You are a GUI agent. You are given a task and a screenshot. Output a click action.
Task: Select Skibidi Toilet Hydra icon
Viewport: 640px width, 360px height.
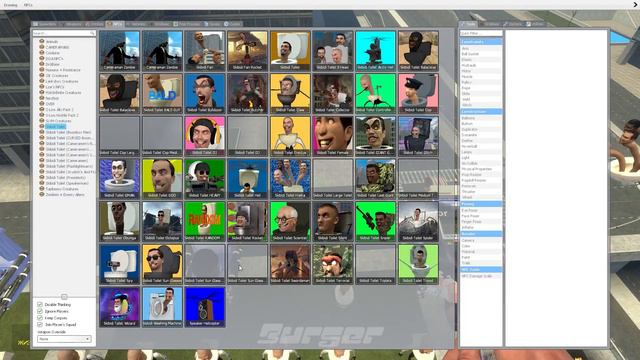coord(290,179)
